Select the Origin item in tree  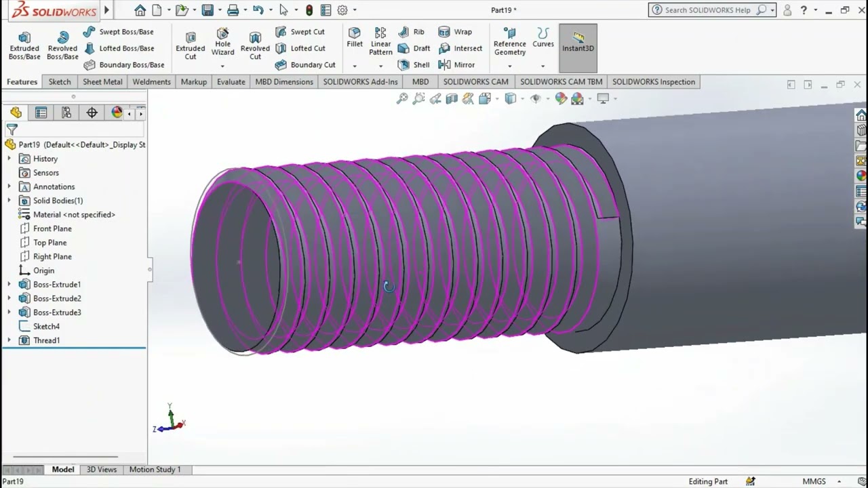click(43, 270)
